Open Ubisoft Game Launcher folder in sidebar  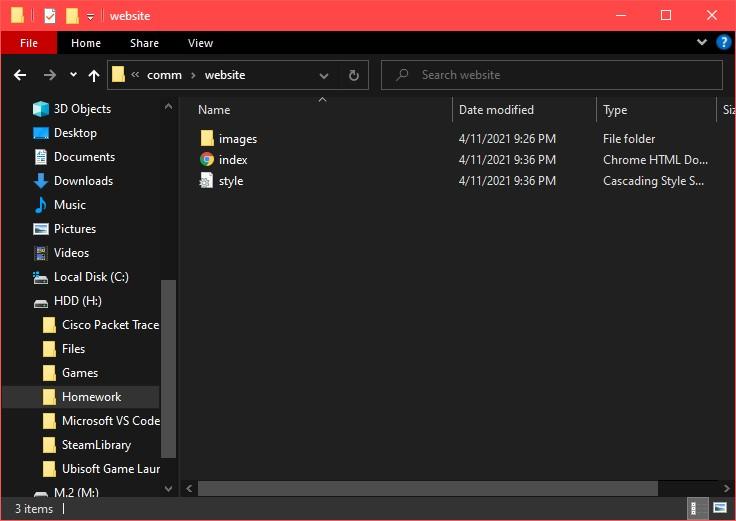(x=111, y=468)
